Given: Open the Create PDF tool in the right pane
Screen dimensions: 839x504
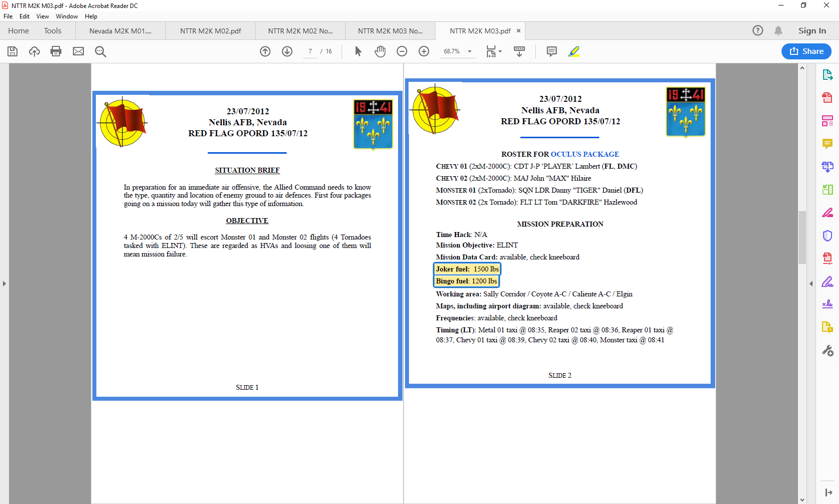Looking at the screenshot, I should point(828,98).
